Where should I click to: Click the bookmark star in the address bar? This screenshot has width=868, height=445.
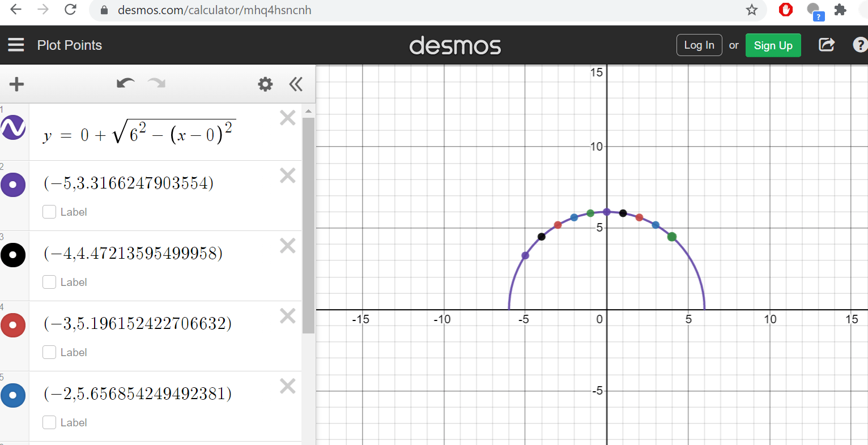(752, 10)
